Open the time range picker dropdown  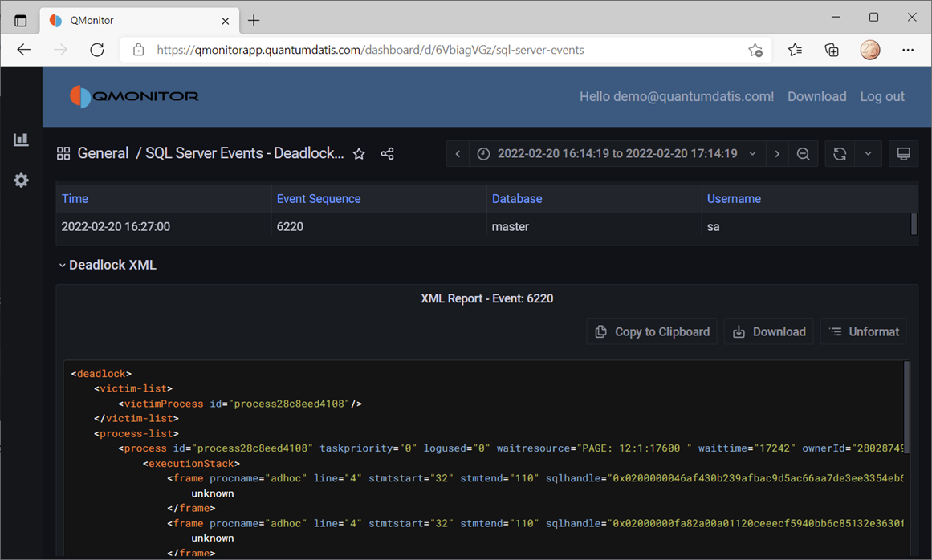617,154
